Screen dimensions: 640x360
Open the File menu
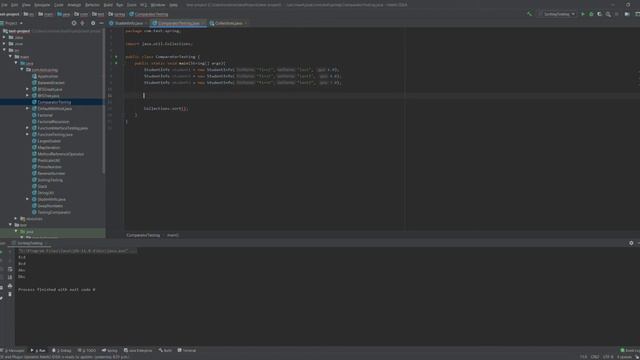(4, 5)
